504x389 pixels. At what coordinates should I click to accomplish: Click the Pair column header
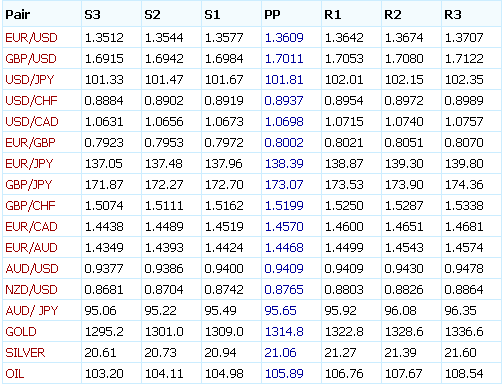click(18, 15)
